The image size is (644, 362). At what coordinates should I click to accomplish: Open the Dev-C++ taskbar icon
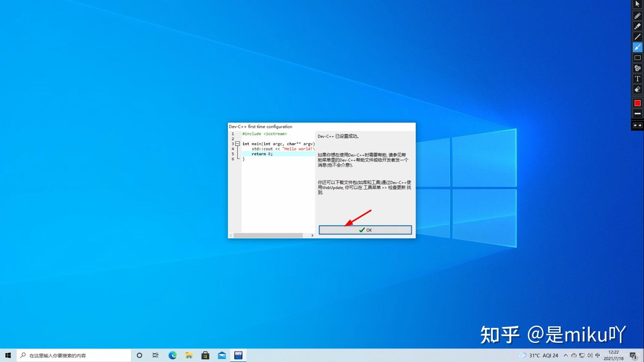point(238,355)
